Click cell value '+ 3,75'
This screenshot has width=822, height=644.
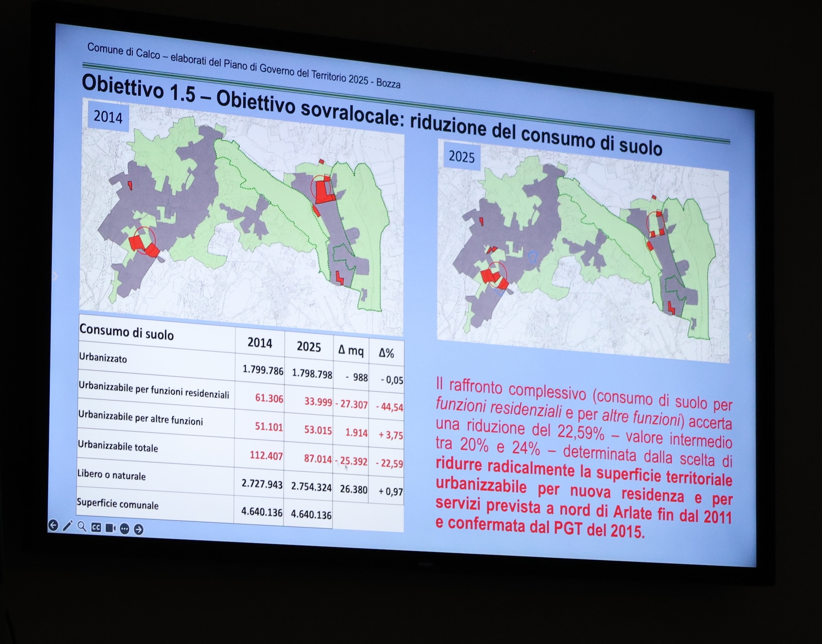pyautogui.click(x=391, y=435)
